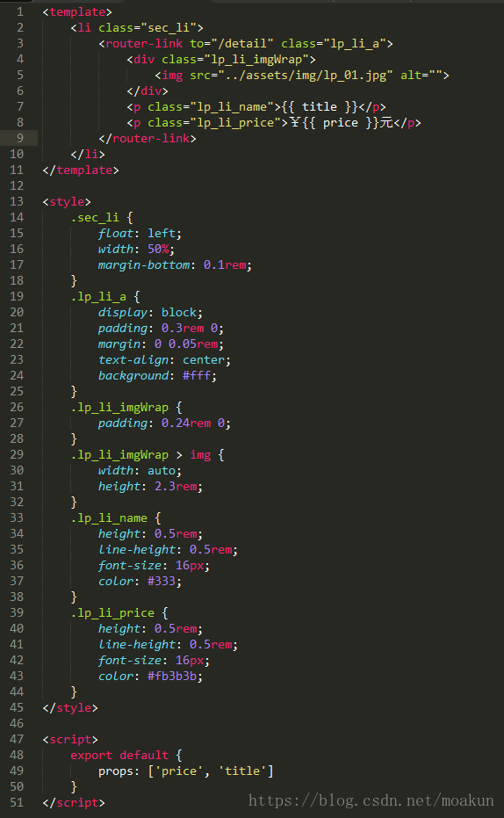The height and width of the screenshot is (818, 504).
Task: Click the .lp_li_price CSS selector
Action: 112,612
